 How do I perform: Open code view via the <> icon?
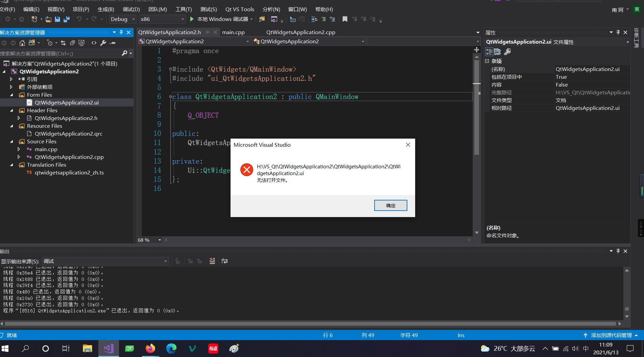click(x=94, y=43)
